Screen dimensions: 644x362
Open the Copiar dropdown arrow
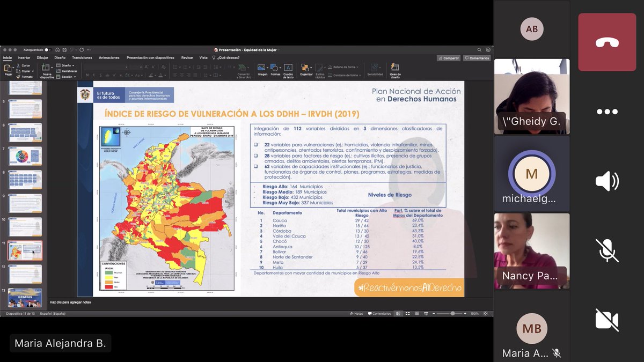click(33, 71)
